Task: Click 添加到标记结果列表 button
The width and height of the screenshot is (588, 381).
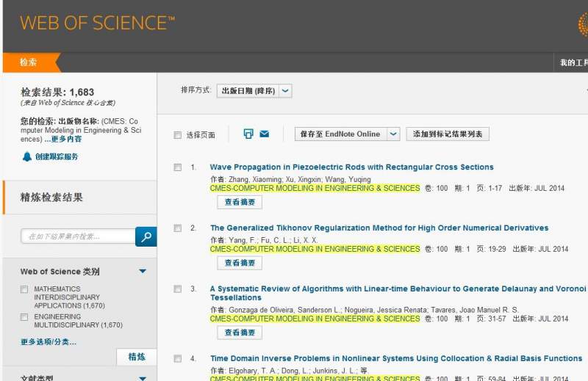Action: point(448,134)
